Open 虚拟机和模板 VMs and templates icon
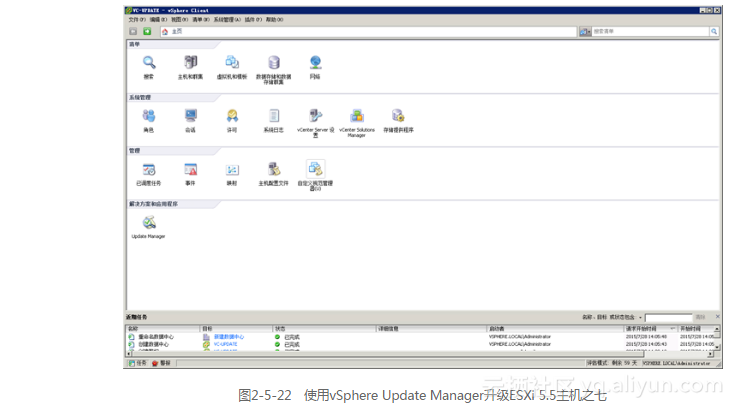This screenshot has width=734, height=409. [x=232, y=63]
